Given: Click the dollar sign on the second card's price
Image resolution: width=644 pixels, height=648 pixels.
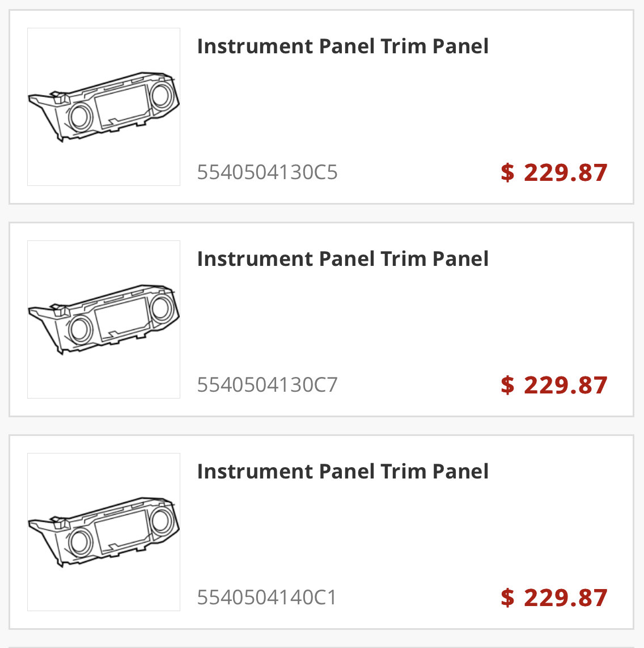Looking at the screenshot, I should pos(507,385).
